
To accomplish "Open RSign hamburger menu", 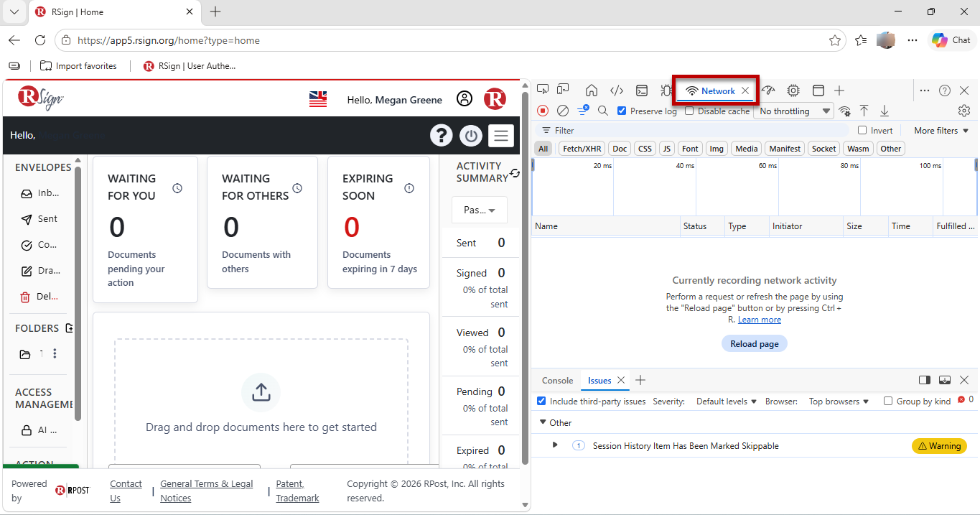I will tap(501, 135).
